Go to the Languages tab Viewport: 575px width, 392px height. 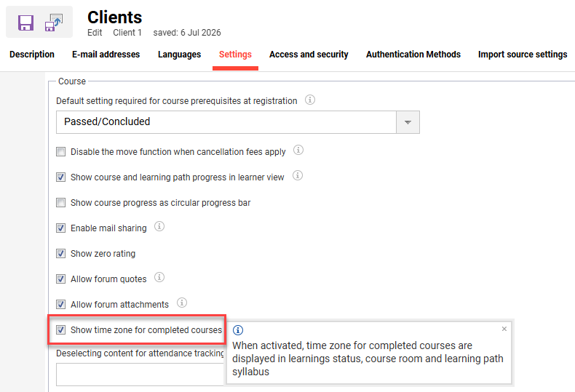tap(179, 55)
